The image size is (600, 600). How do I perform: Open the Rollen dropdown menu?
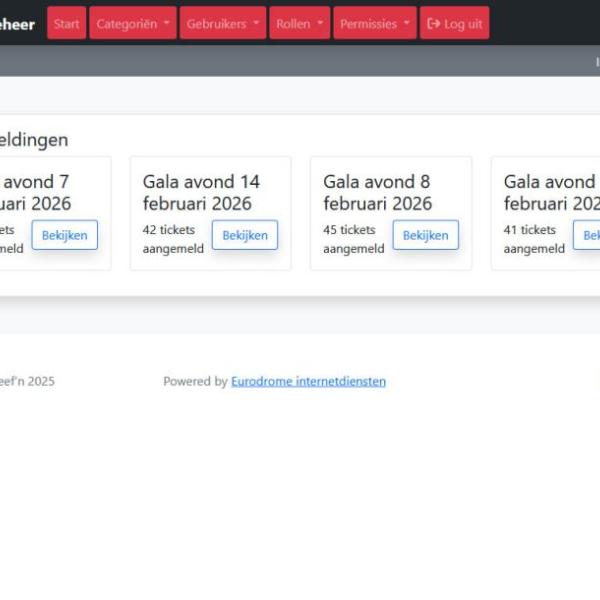[x=299, y=24]
